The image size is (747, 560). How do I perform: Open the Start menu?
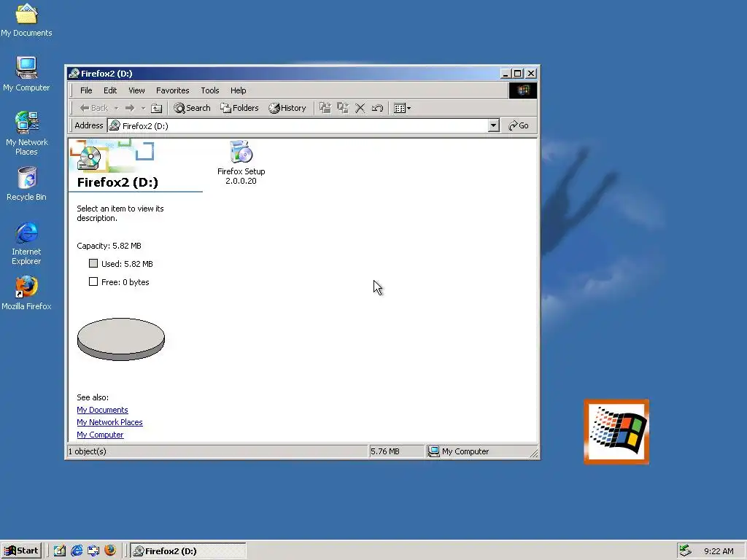coord(21,551)
